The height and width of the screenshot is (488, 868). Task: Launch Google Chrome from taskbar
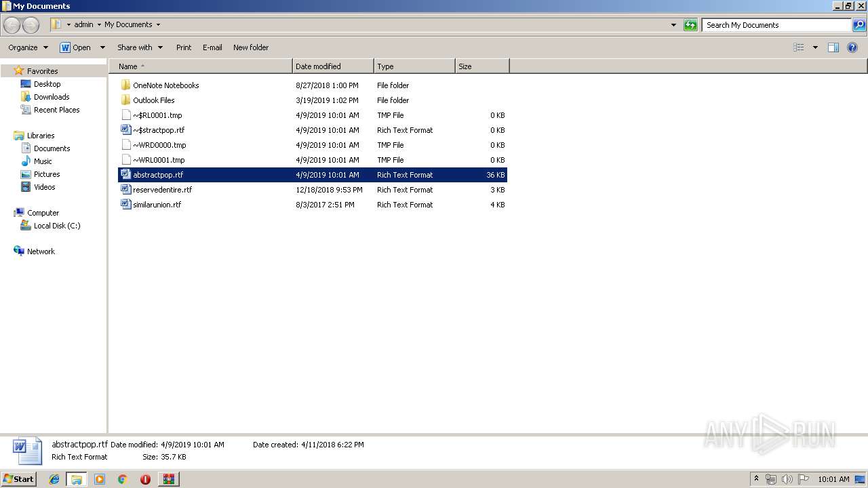tap(122, 479)
